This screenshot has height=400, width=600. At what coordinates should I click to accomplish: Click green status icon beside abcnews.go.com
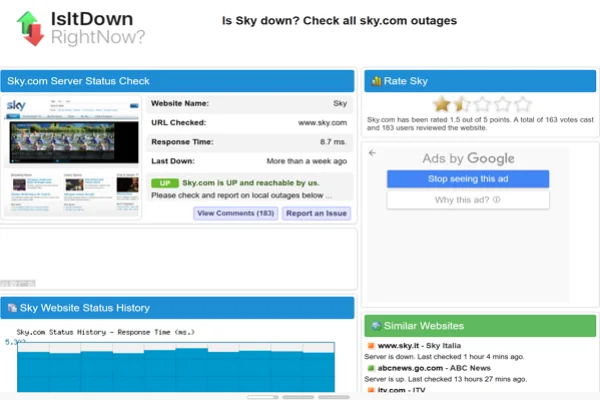371,368
